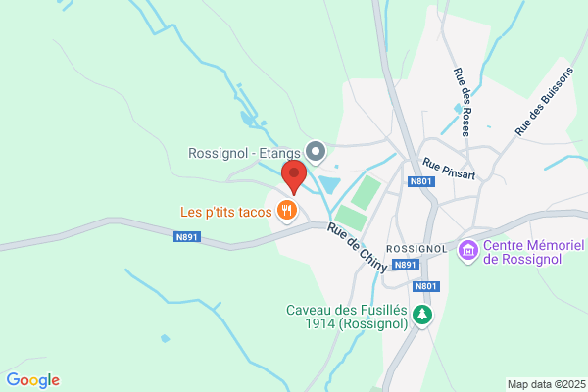Click the ROSSIGNOL village name label

pyautogui.click(x=416, y=249)
